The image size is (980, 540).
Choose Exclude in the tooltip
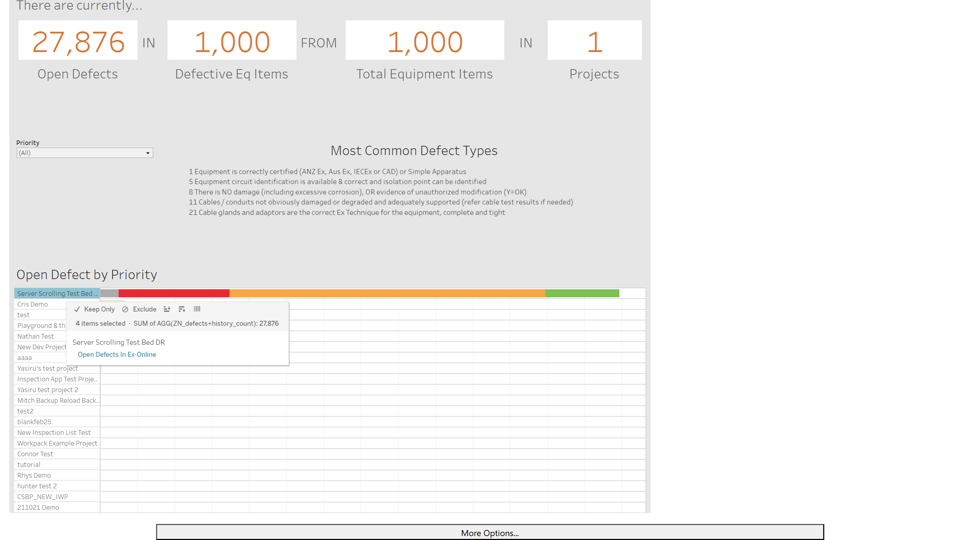(x=139, y=309)
